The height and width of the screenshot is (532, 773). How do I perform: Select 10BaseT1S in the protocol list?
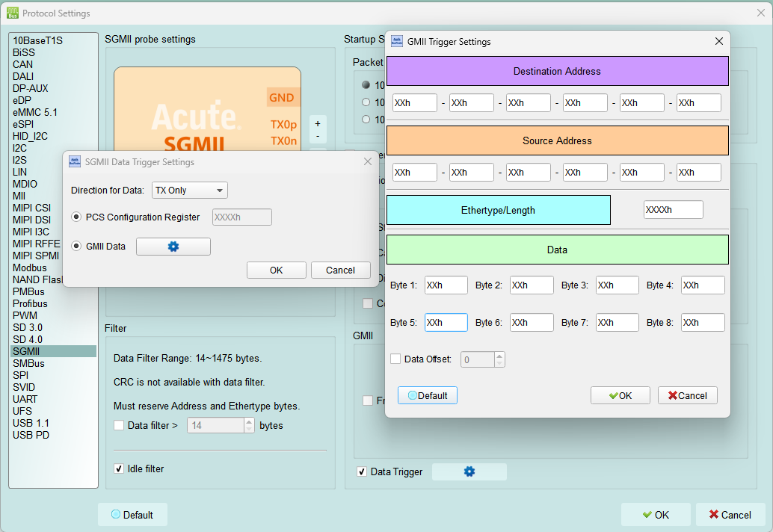point(53,40)
